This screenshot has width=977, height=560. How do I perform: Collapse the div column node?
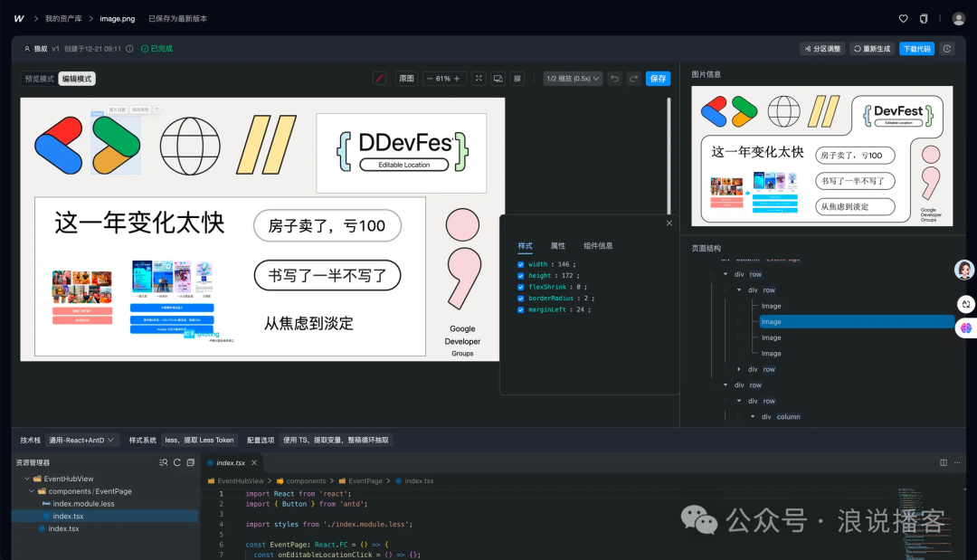753,417
